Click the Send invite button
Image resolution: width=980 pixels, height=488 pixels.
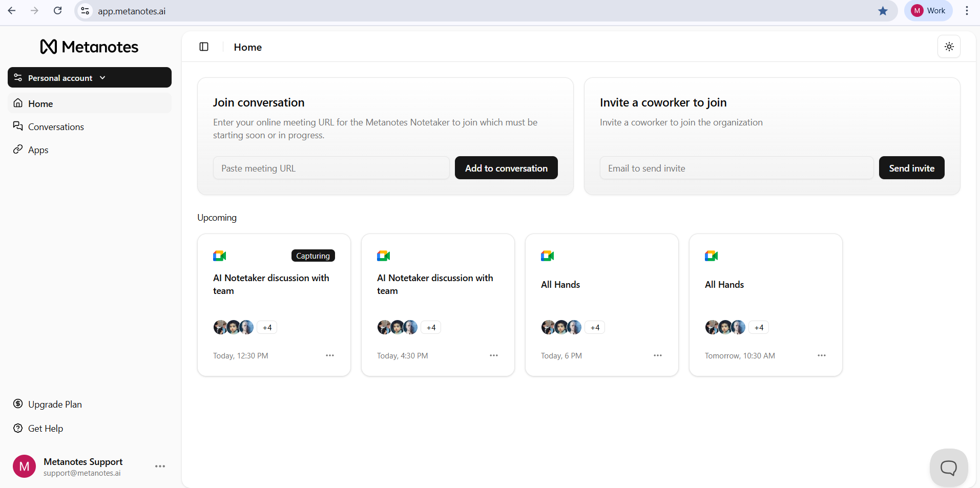point(911,168)
